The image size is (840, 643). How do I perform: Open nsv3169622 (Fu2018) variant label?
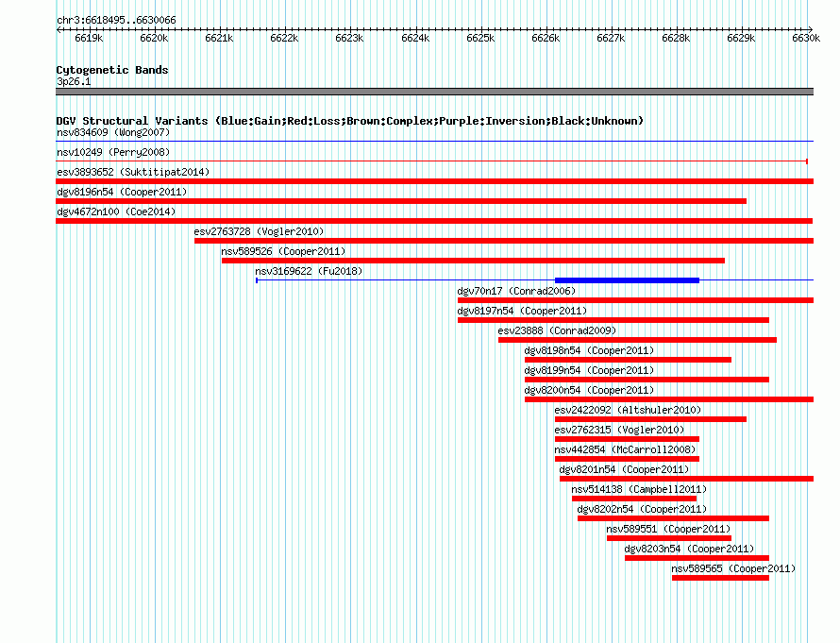click(x=310, y=271)
